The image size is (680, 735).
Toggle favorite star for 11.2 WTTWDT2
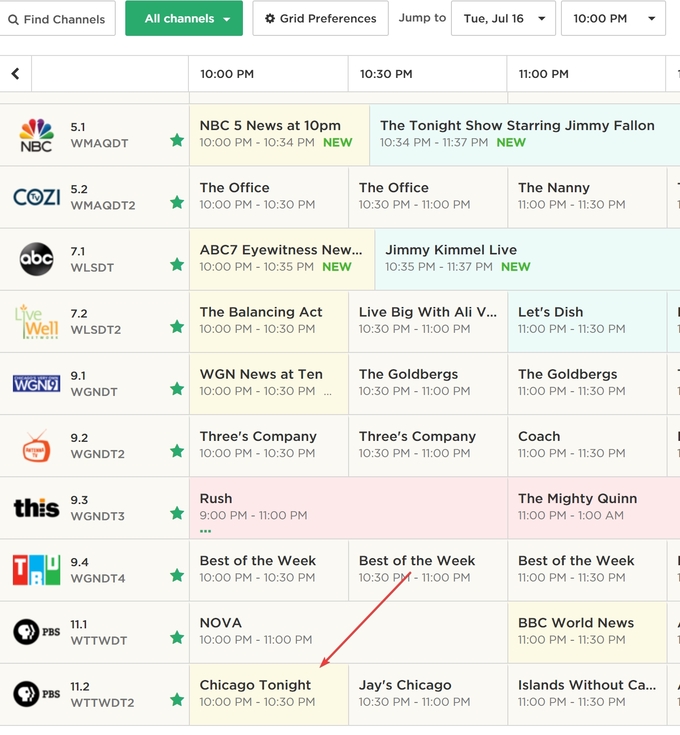pos(177,699)
